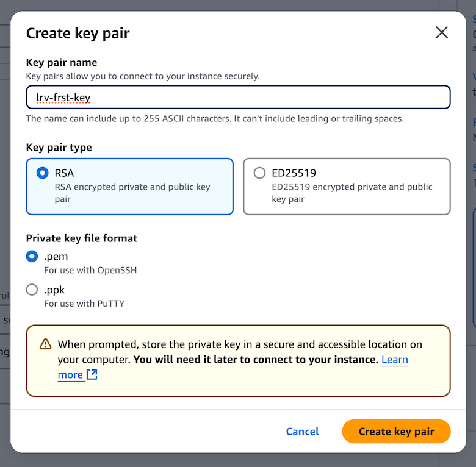Click the external link icon beside more
The width and height of the screenshot is (476, 467).
click(x=92, y=375)
